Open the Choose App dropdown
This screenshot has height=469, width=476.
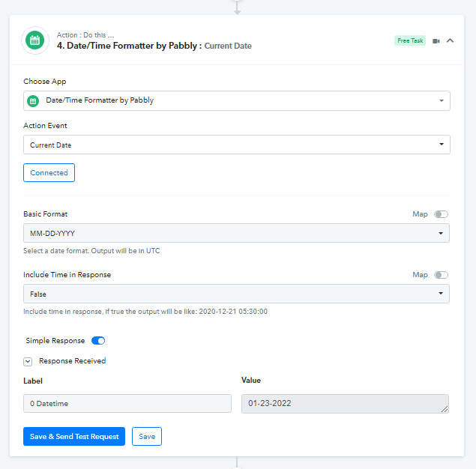click(x=237, y=100)
